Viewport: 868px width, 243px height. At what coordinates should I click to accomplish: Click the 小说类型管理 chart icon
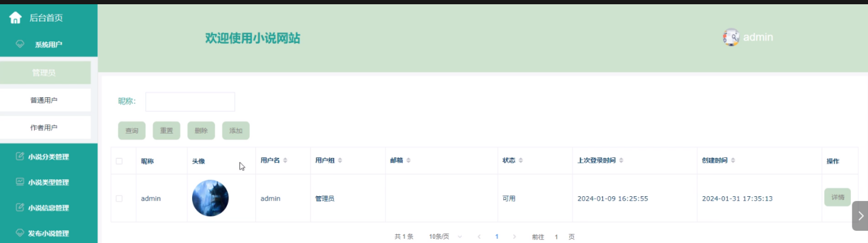20,182
